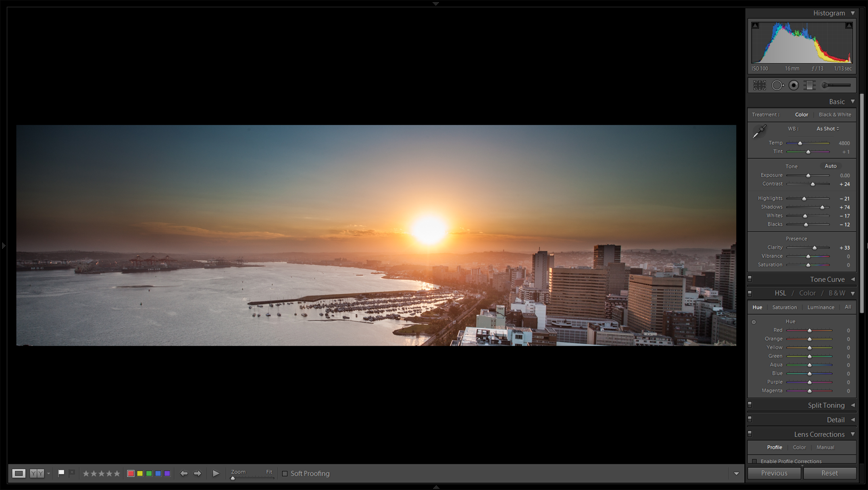The image size is (868, 490).
Task: Select the Crop Overlay tool
Action: [759, 85]
